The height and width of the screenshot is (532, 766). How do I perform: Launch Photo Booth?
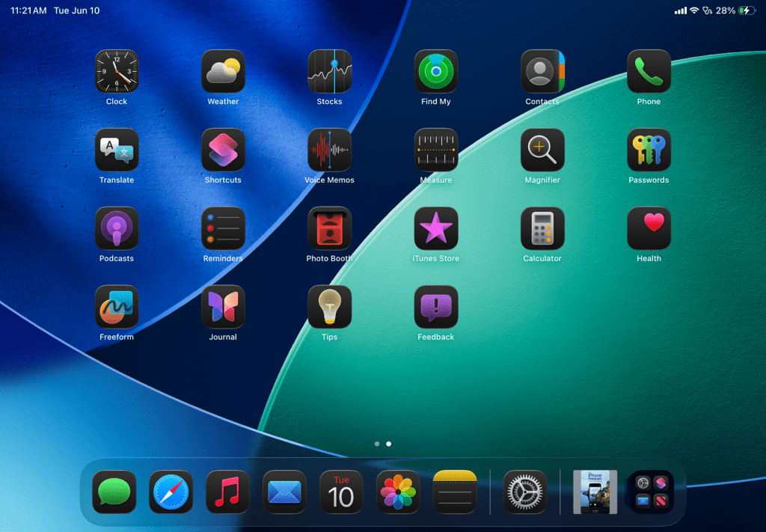(x=329, y=228)
